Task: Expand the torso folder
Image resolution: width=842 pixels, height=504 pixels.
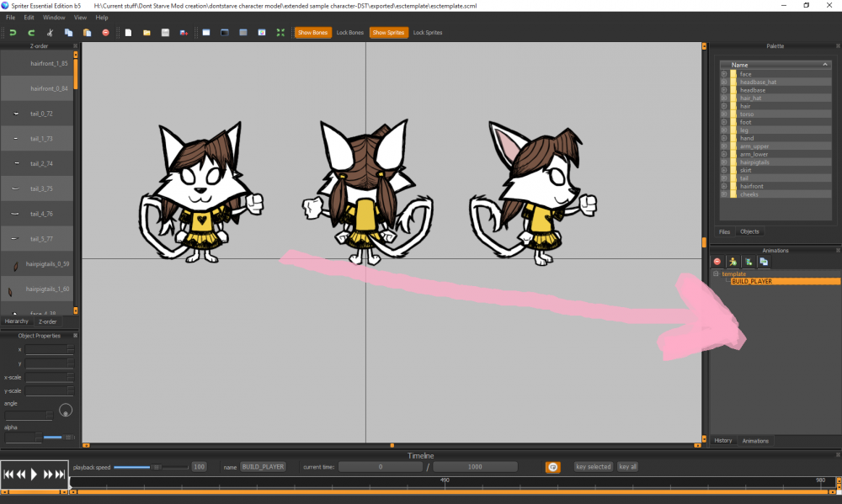Action: [724, 114]
